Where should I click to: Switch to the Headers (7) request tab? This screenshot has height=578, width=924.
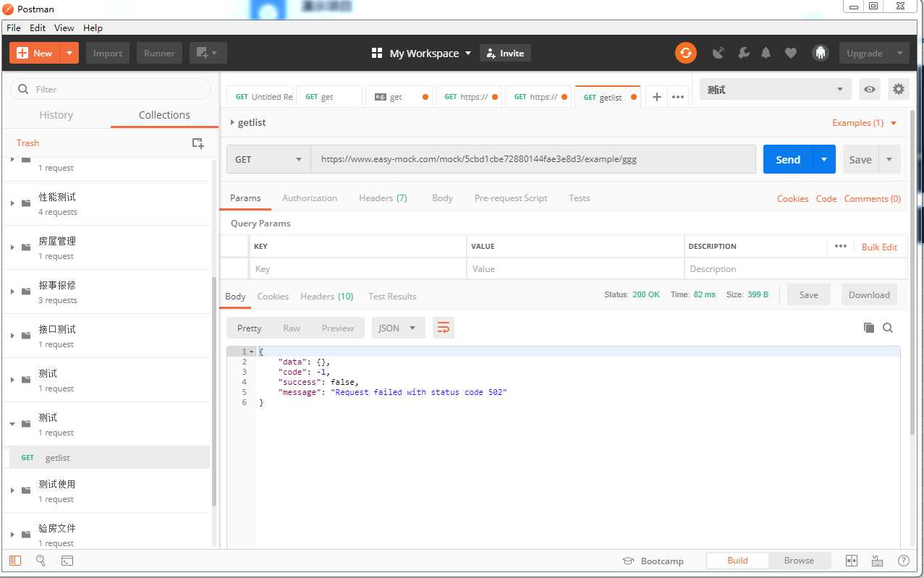point(383,197)
